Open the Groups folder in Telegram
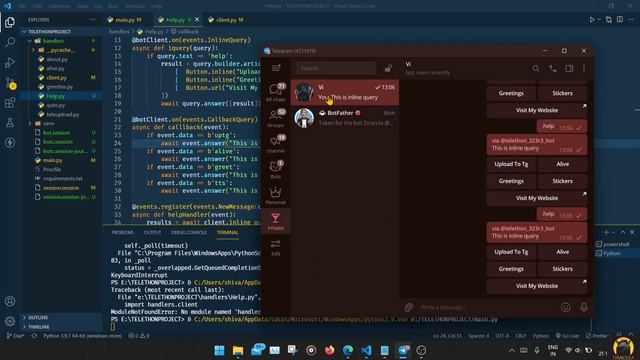Viewport: 640px width, 360px height. click(276, 118)
